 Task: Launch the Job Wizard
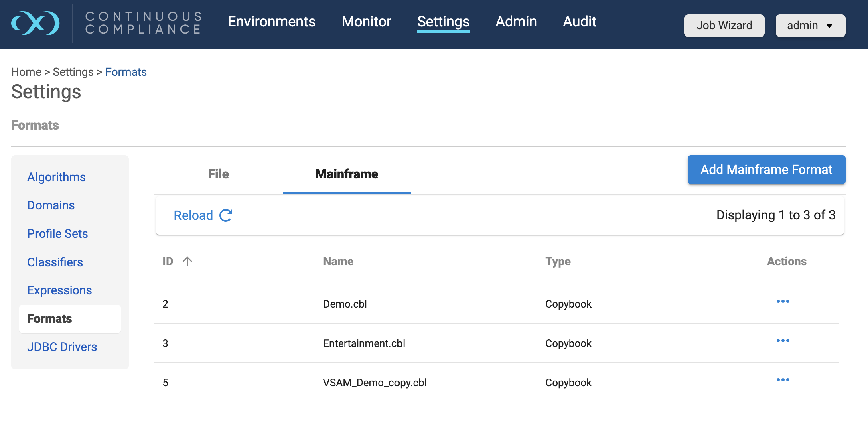tap(724, 26)
